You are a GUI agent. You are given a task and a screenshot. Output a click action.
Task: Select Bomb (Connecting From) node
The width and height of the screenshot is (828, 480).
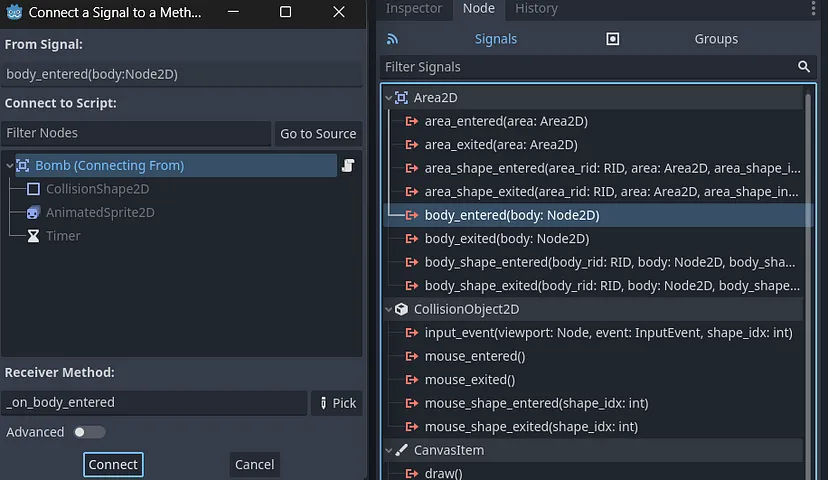point(176,165)
